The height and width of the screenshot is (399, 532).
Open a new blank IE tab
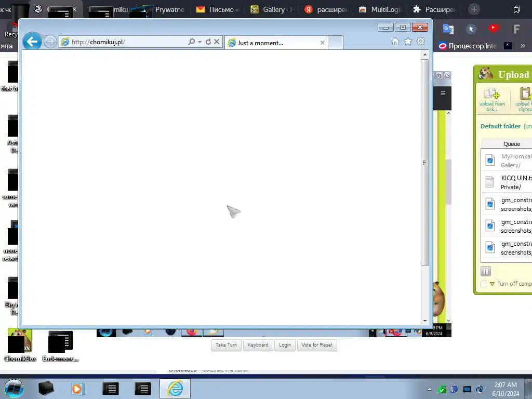[x=336, y=43]
